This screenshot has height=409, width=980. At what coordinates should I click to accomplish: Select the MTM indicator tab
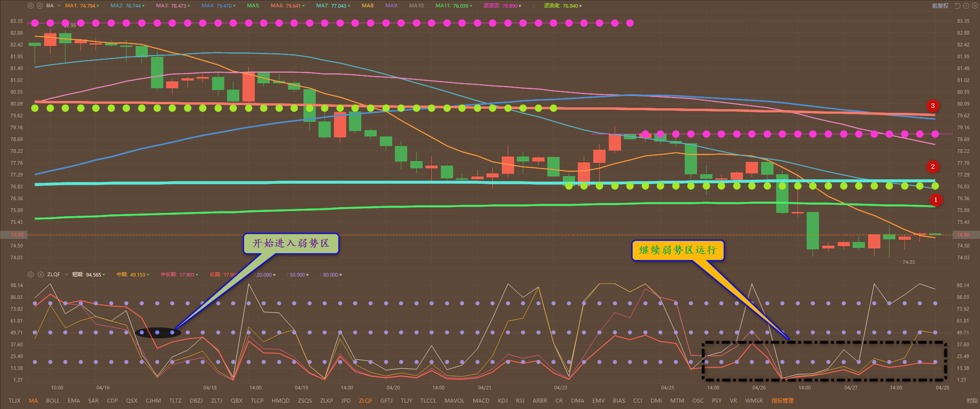[677, 401]
